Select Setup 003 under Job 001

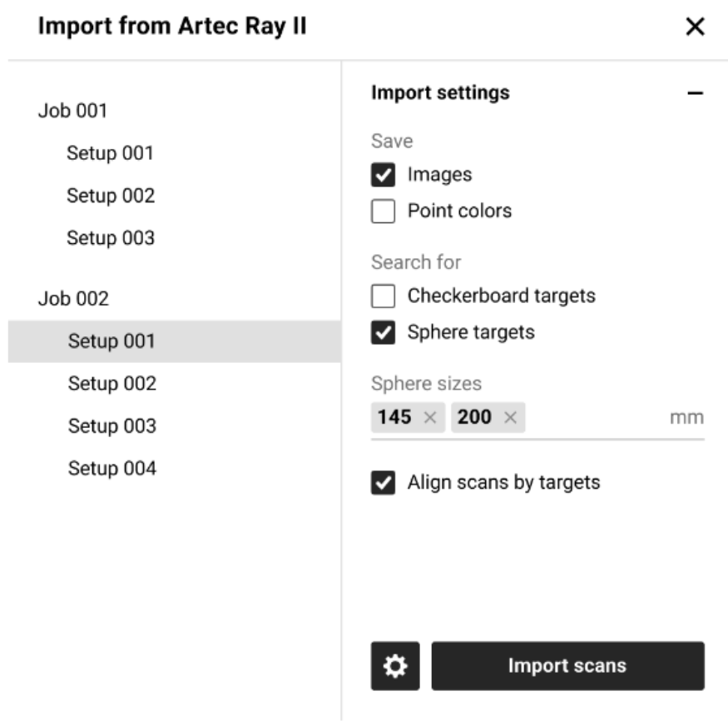click(x=111, y=238)
